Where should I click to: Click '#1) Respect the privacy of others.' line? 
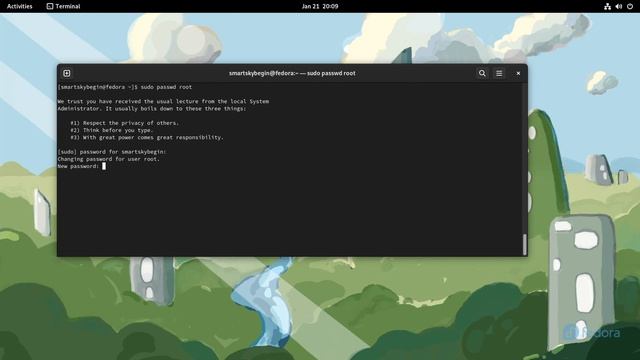point(124,123)
